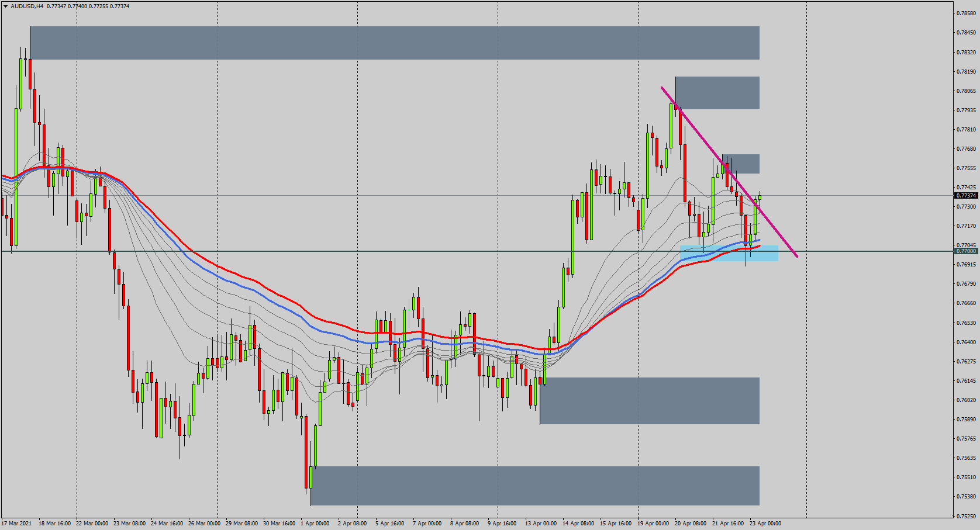Select the grey rectangle near 0.78065

717,93
